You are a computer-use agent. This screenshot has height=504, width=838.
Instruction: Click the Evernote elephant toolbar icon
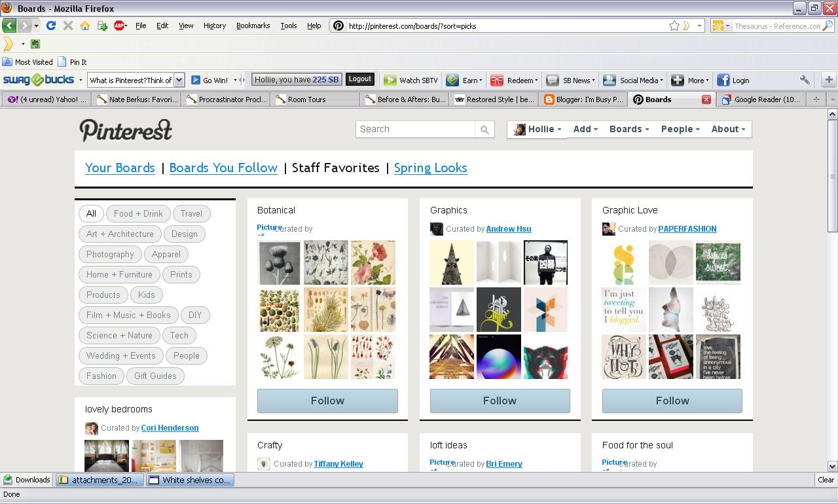pyautogui.click(x=35, y=44)
